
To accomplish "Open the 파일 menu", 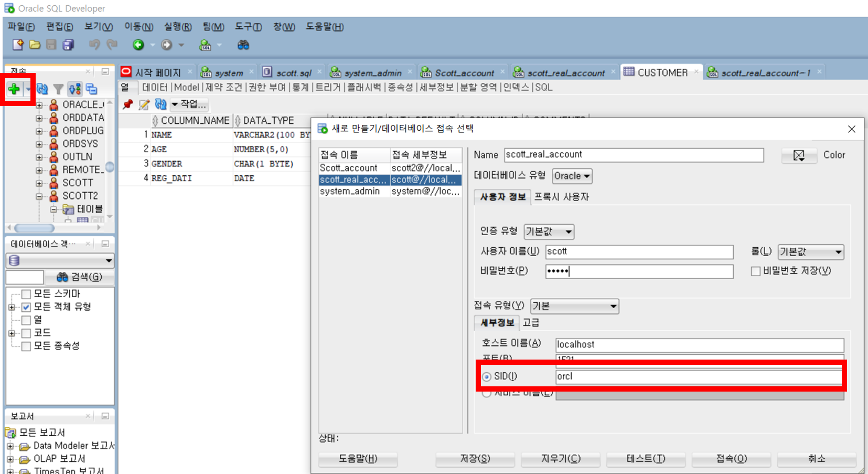I will click(21, 27).
